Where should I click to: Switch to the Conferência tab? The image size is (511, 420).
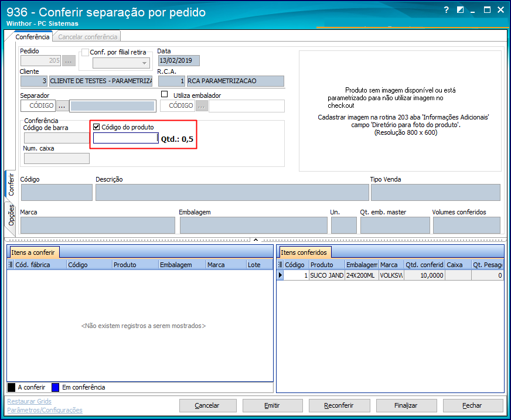(x=32, y=37)
